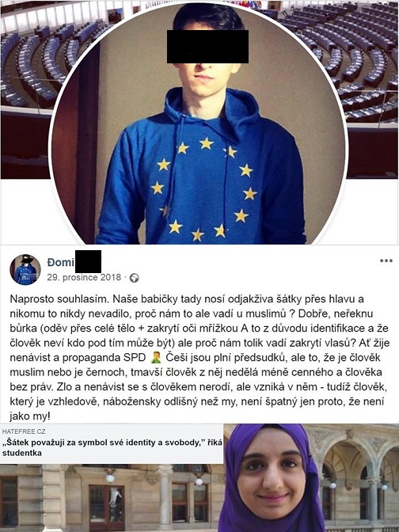This screenshot has width=399, height=532.
Task: Click the last post line "jako my!"
Action: click(30, 416)
